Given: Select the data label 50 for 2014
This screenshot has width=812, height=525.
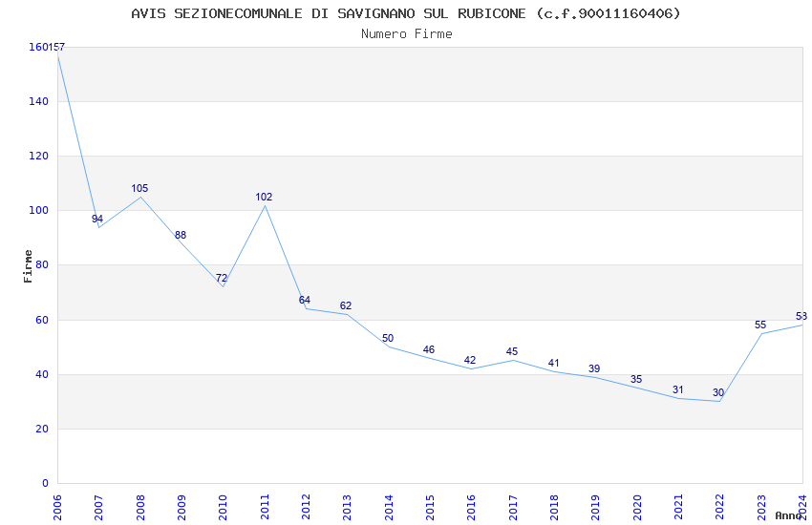Looking at the screenshot, I should [388, 338].
